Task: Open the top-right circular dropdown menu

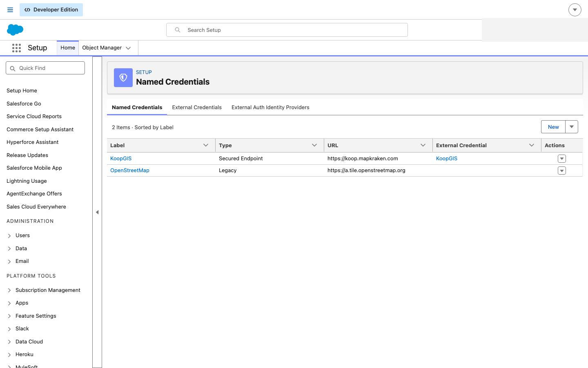Action: (575, 10)
